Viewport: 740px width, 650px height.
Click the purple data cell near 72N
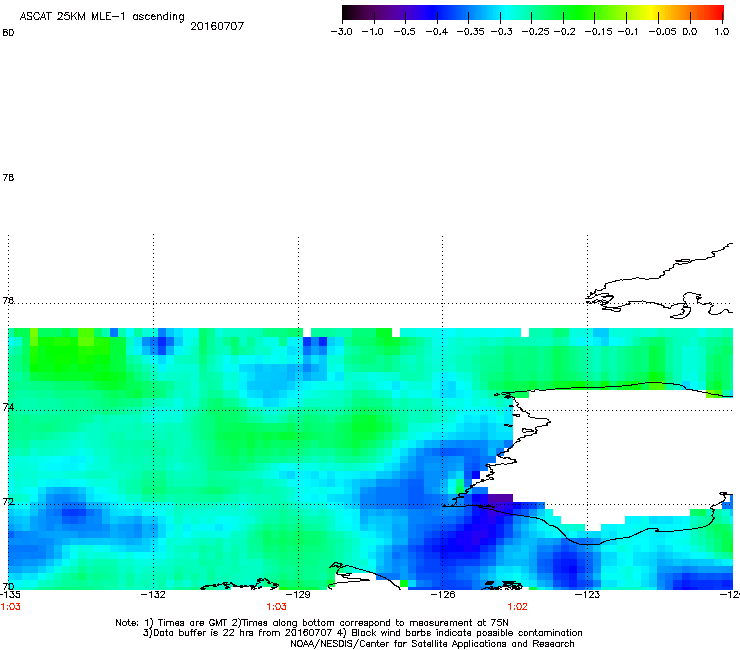tap(500, 498)
